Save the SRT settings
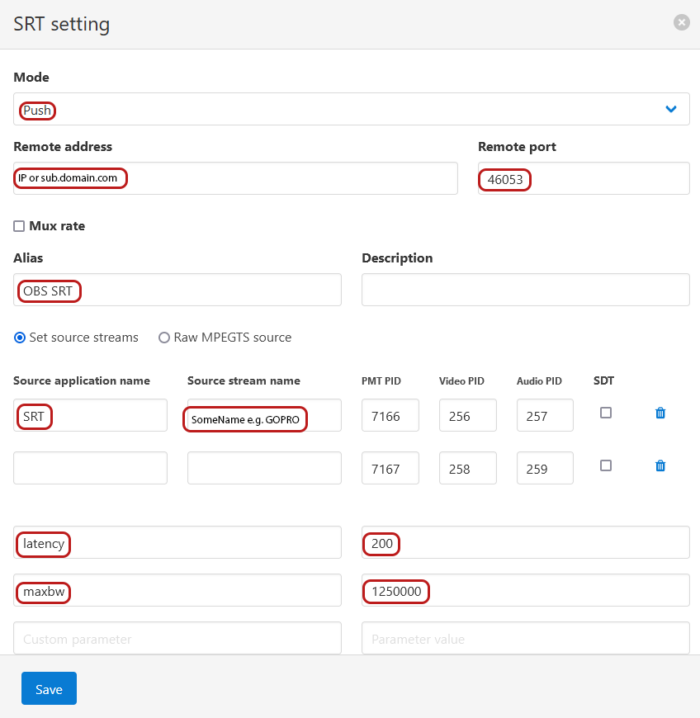The height and width of the screenshot is (718, 700). click(x=49, y=688)
